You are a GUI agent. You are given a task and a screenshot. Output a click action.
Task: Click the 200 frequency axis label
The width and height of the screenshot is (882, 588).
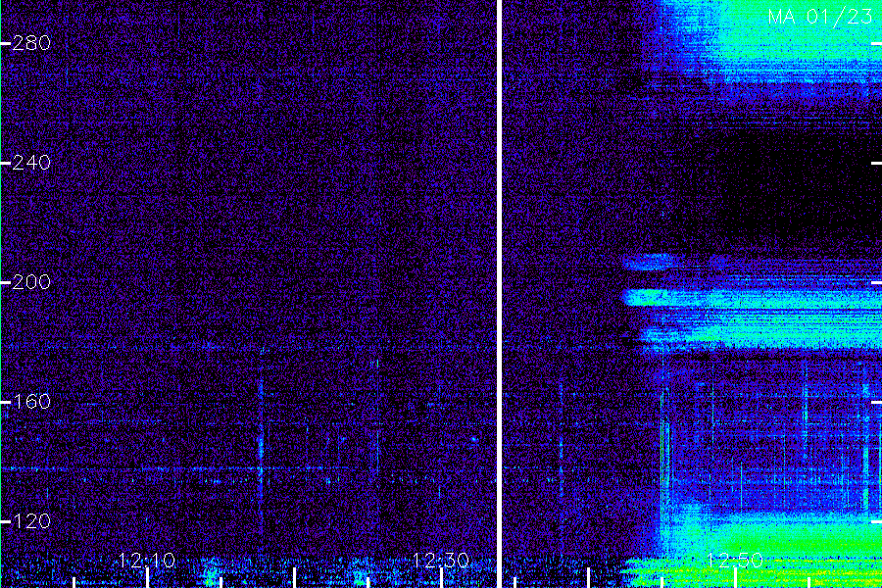(31, 282)
